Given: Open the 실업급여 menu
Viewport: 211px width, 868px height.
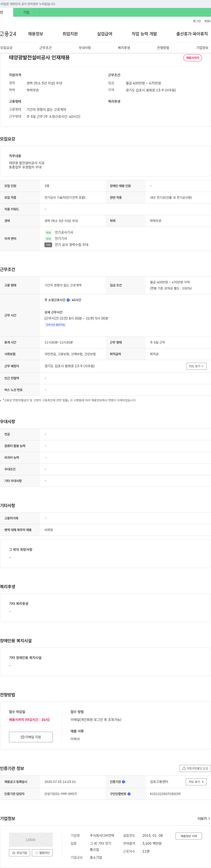Looking at the screenshot, I should coord(104,34).
